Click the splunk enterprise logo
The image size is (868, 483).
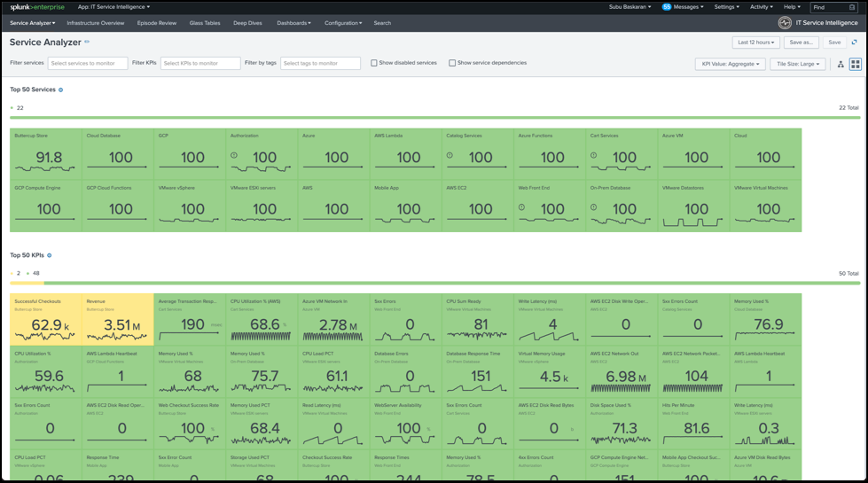tap(37, 7)
